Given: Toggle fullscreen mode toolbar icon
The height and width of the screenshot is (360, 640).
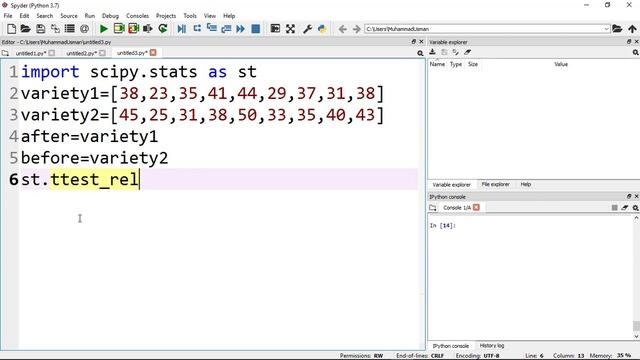Looking at the screenshot, I should [x=290, y=29].
